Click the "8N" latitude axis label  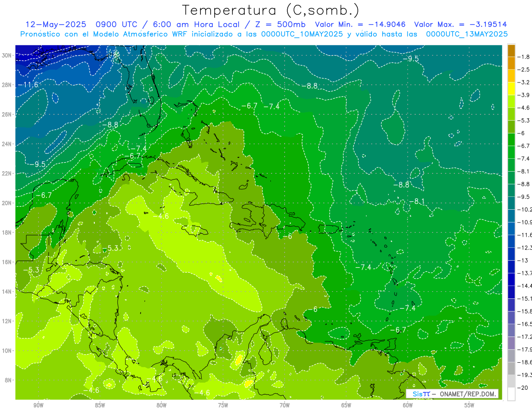8,380
